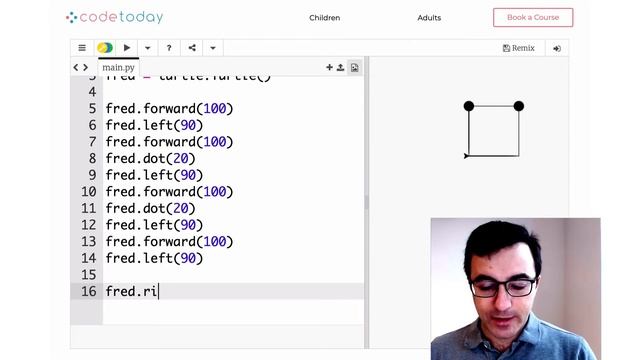Click the Book a Course button
Viewport: 640px width, 360px height.
(533, 18)
